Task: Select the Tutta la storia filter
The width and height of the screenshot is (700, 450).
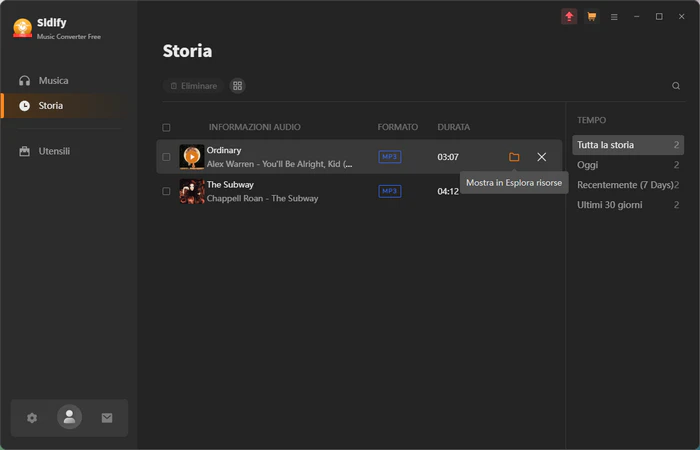Action: click(x=628, y=145)
